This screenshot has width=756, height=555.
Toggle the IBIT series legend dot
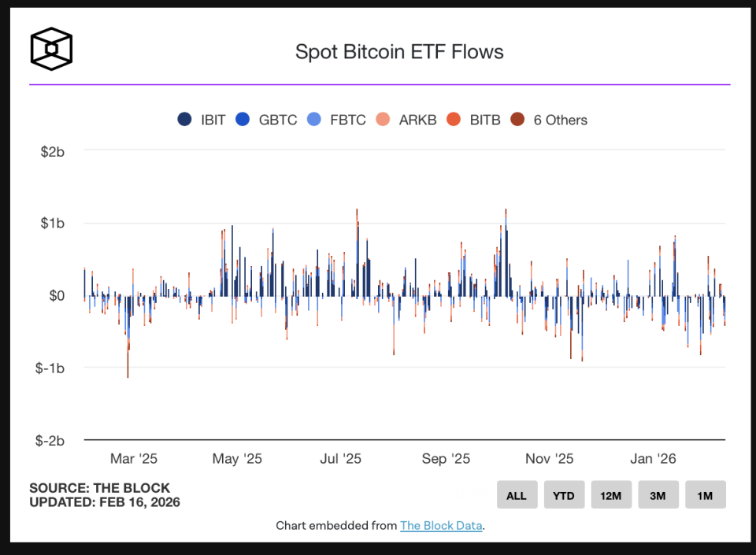coord(184,120)
